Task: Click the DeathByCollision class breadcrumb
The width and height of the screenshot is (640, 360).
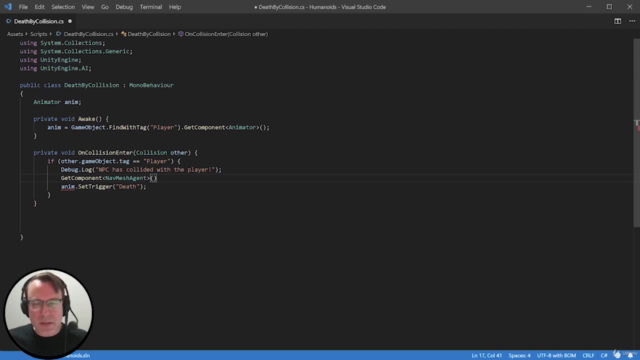Action: pyautogui.click(x=149, y=34)
